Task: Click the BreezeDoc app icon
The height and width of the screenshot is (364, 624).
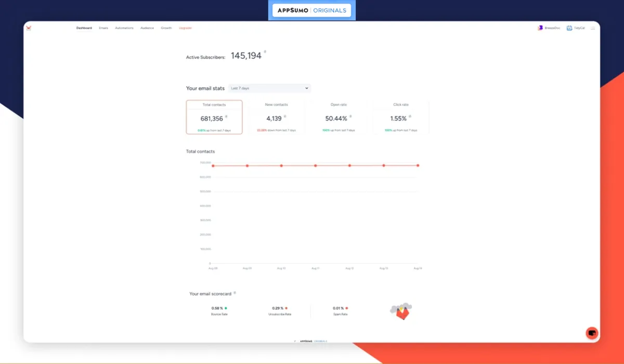Action: [540, 28]
